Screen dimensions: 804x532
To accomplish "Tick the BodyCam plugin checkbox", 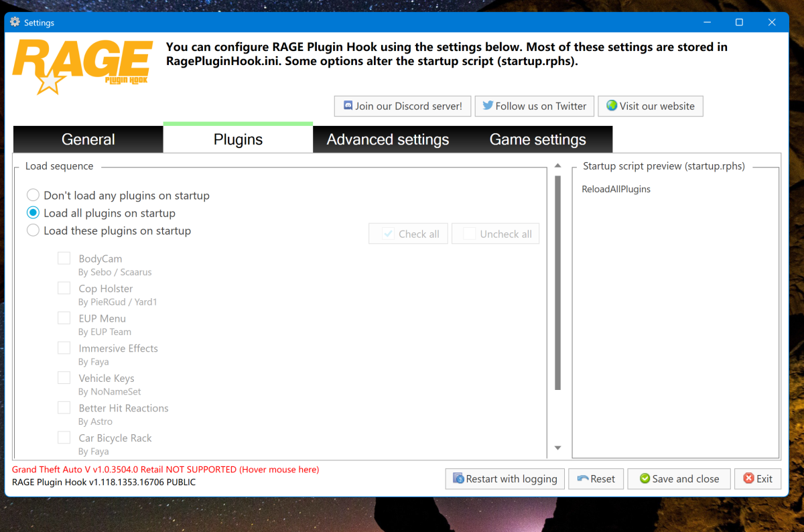I will (64, 258).
